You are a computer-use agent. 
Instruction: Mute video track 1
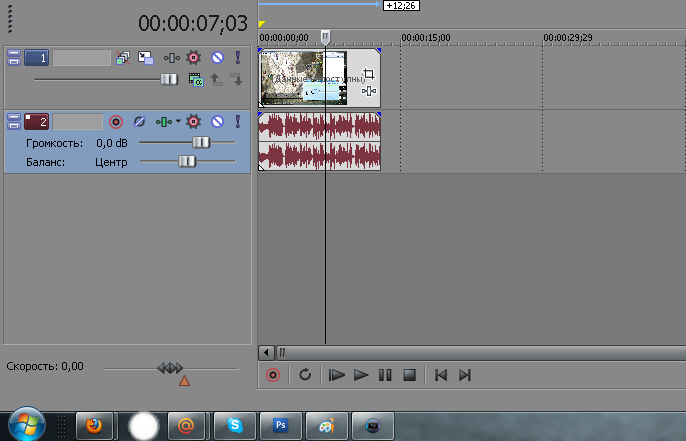tap(216, 58)
